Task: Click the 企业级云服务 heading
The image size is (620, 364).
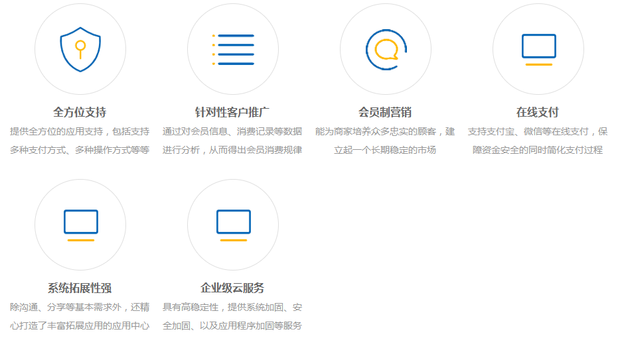Action: (x=232, y=288)
